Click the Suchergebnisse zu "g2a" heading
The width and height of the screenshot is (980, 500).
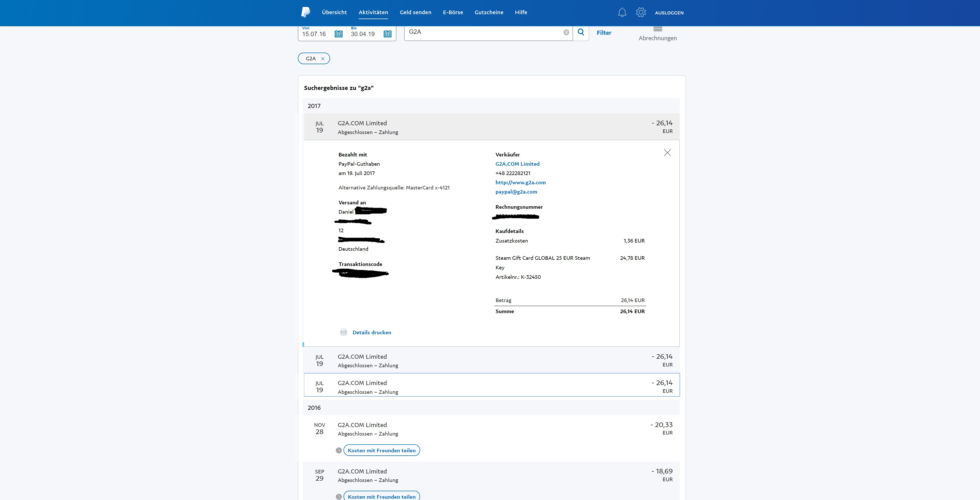pos(339,88)
